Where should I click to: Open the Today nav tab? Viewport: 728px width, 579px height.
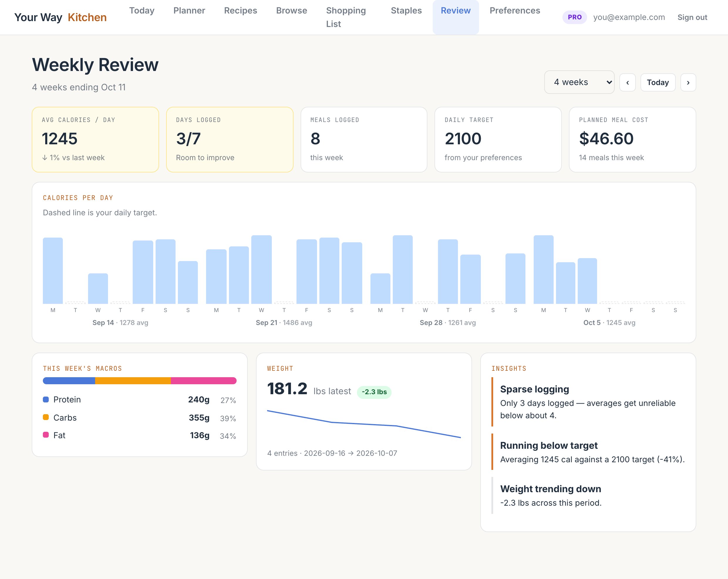click(141, 11)
